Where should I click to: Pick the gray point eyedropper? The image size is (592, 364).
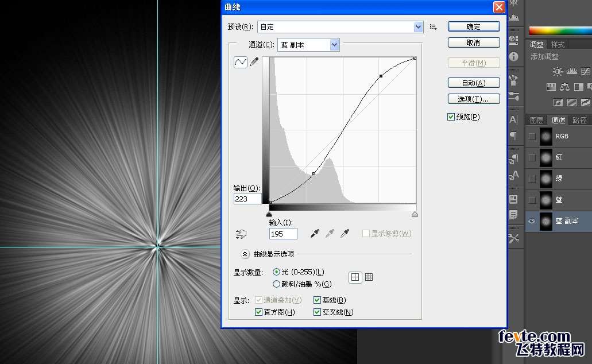pyautogui.click(x=330, y=233)
